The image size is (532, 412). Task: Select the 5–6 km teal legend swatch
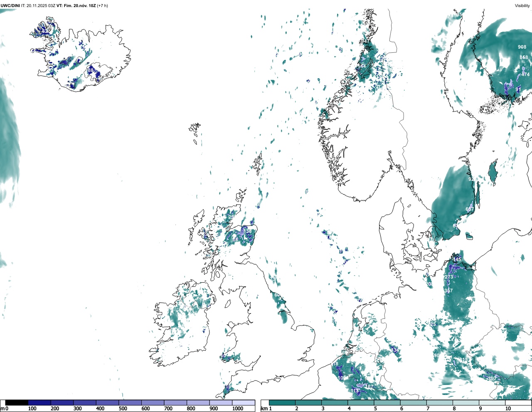coord(387,402)
